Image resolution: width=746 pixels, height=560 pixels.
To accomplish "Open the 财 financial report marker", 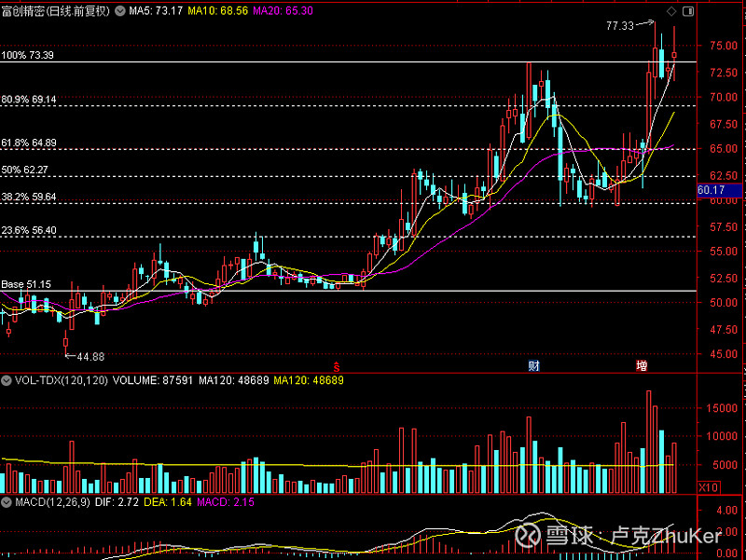I will pos(533,365).
